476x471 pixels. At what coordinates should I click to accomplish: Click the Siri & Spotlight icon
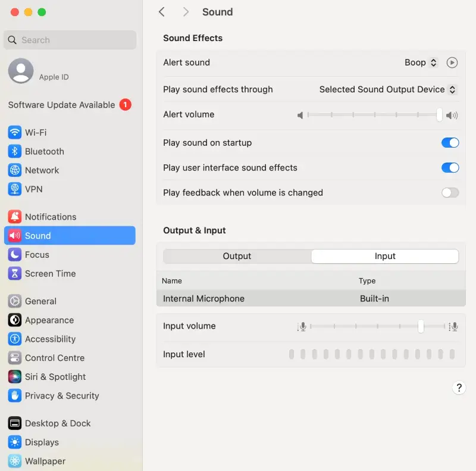[x=14, y=377]
